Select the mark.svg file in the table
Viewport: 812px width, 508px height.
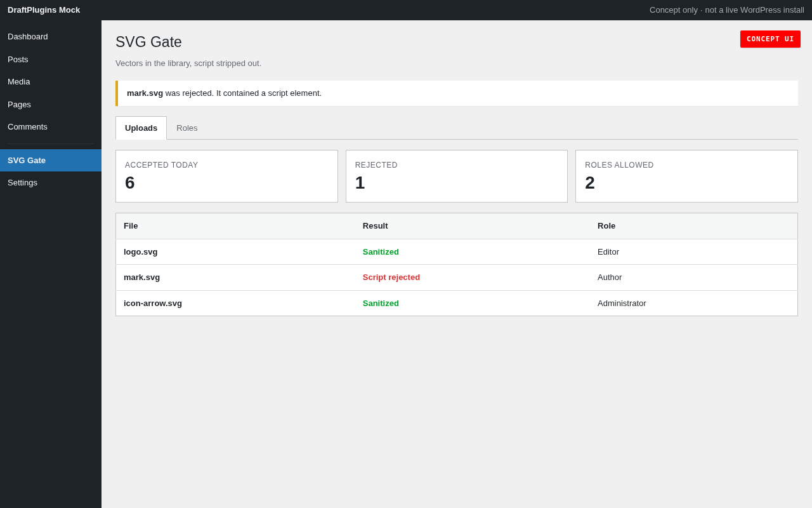[x=142, y=277]
